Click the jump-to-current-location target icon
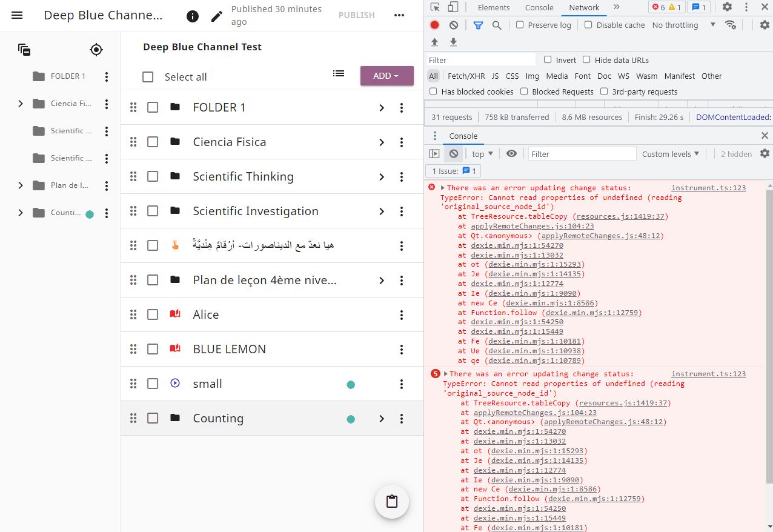The image size is (773, 532). coord(96,50)
